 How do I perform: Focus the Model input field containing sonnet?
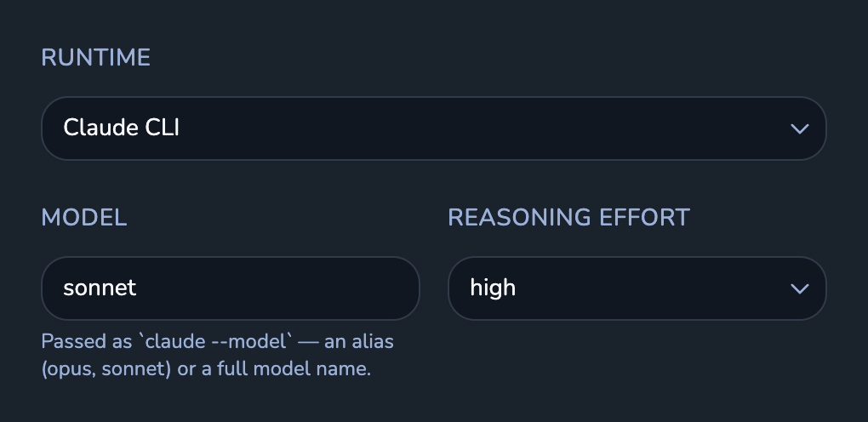coord(231,288)
